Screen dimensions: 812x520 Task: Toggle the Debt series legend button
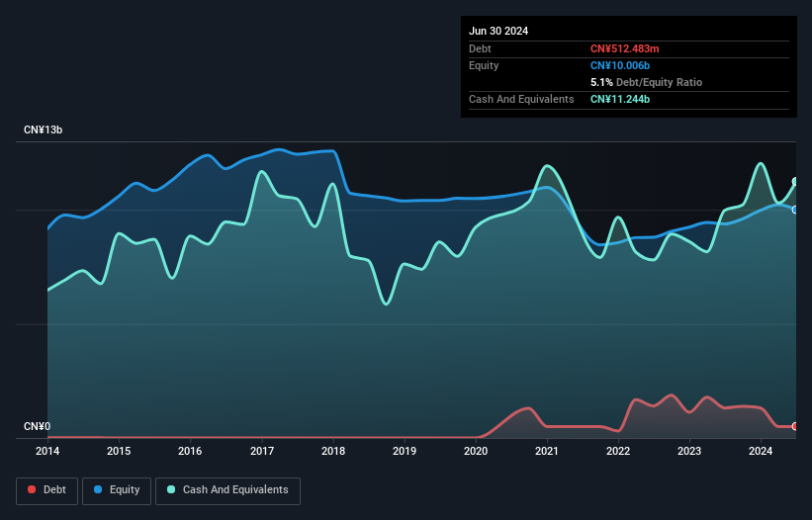[47, 490]
